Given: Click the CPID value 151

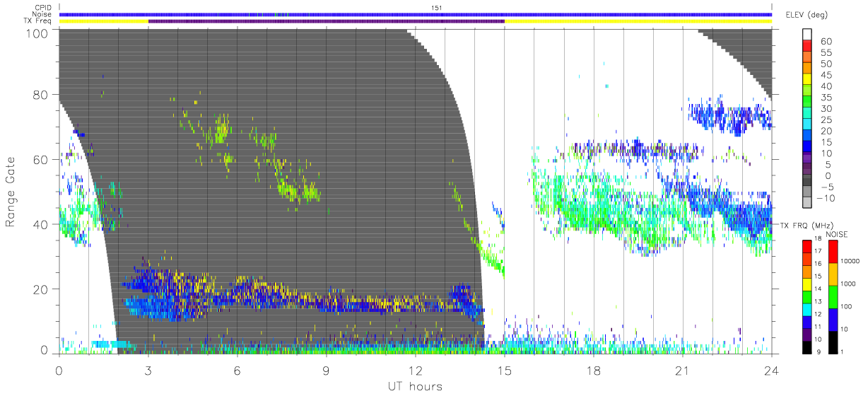Looking at the screenshot, I should [436, 8].
